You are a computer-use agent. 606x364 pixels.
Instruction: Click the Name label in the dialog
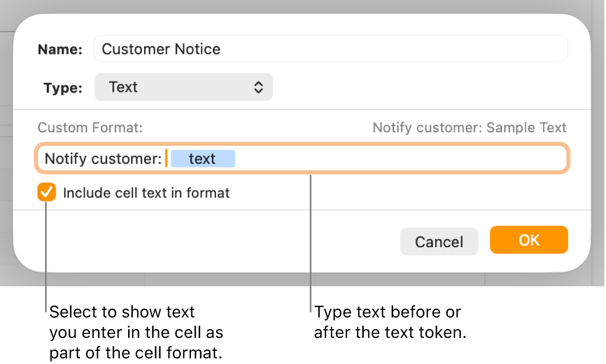pos(59,49)
